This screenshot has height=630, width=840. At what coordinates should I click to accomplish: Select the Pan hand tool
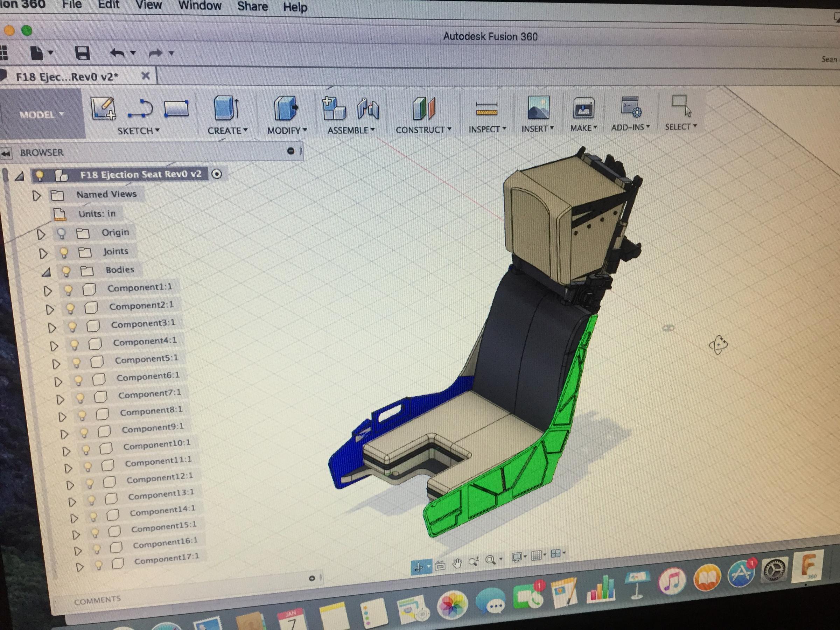pyautogui.click(x=457, y=563)
